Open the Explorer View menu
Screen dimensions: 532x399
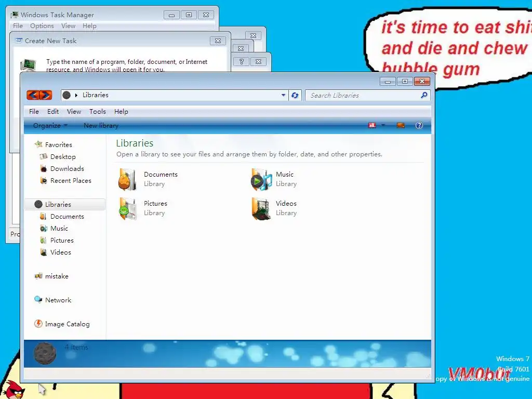(74, 112)
